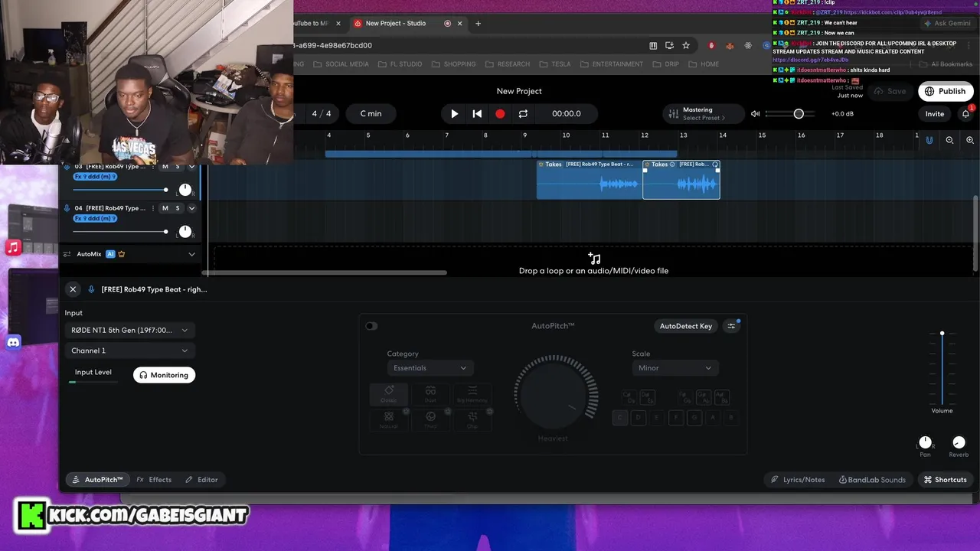Image resolution: width=980 pixels, height=551 pixels.
Task: Solo track 03 with the S button
Action: tap(178, 167)
